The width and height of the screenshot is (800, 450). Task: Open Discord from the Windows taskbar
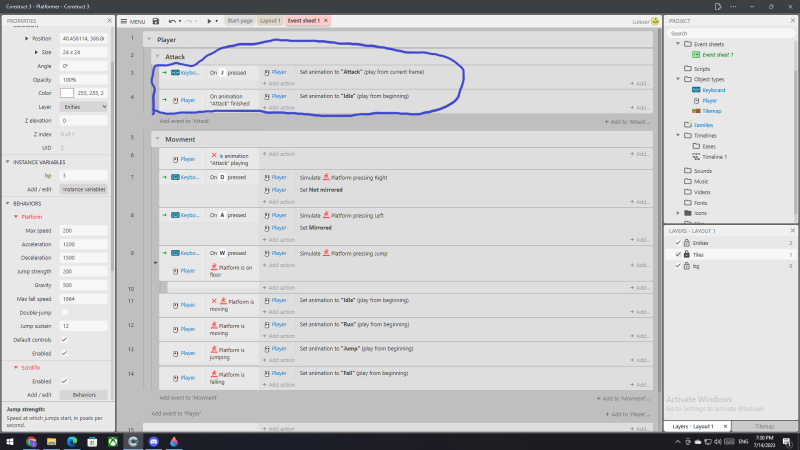(x=153, y=441)
